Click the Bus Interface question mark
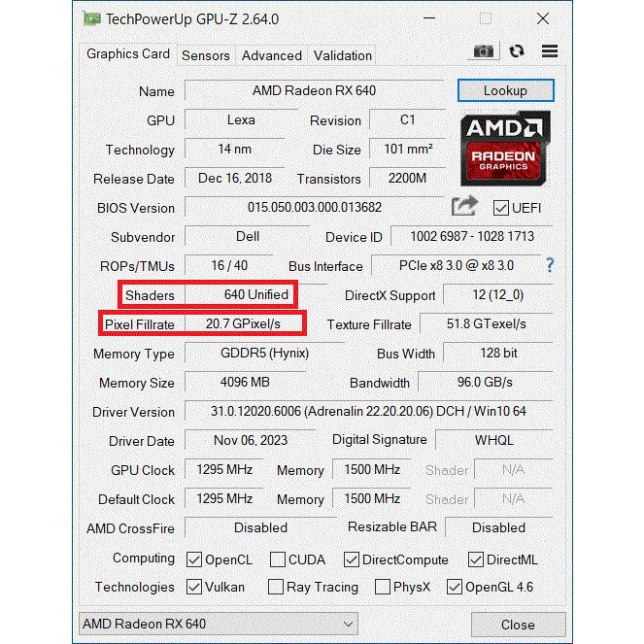The height and width of the screenshot is (644, 644). [x=550, y=265]
